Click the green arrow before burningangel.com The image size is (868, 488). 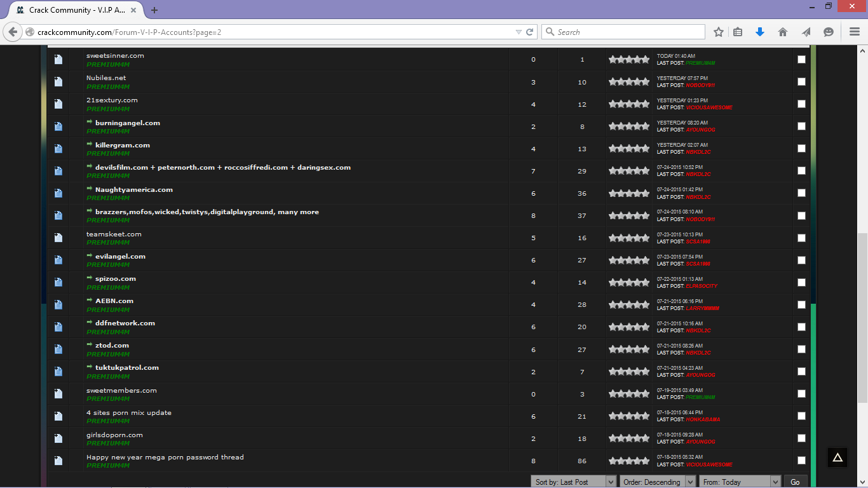(90, 122)
